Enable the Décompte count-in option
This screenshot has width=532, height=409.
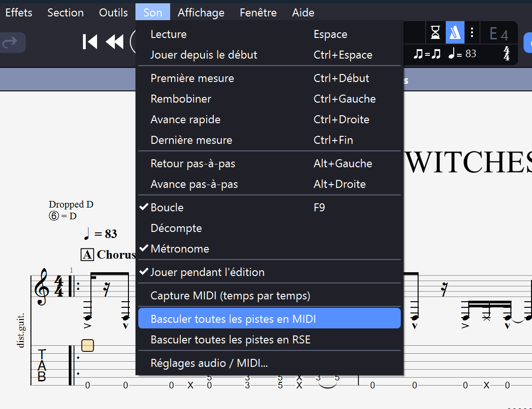(x=176, y=228)
